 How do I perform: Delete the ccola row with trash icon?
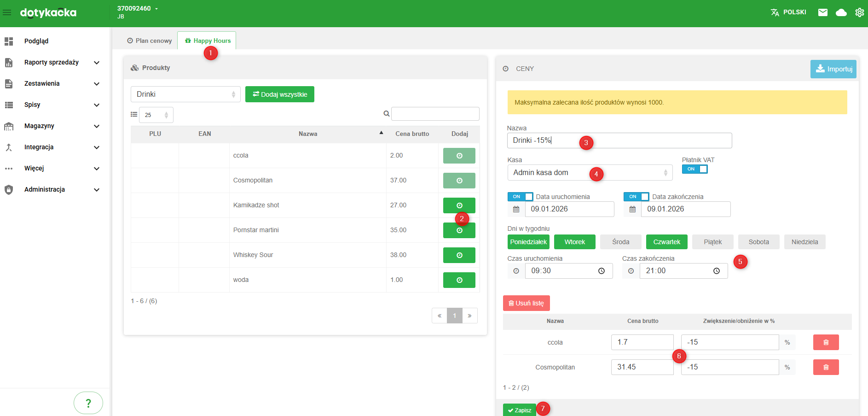click(826, 342)
